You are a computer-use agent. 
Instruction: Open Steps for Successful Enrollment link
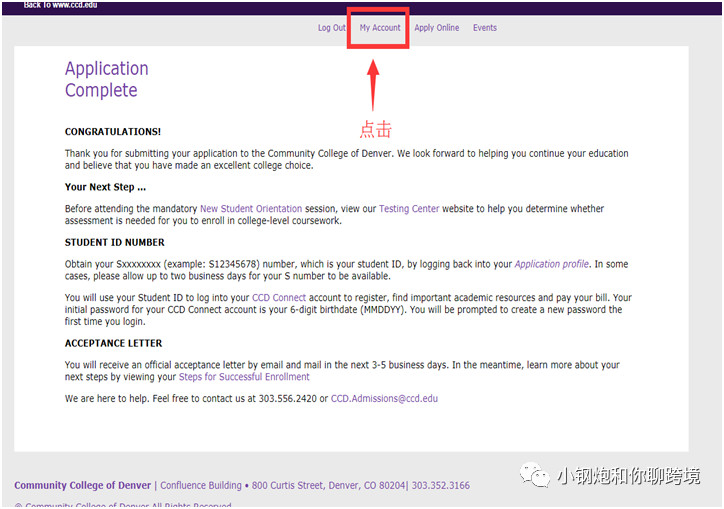tap(244, 377)
